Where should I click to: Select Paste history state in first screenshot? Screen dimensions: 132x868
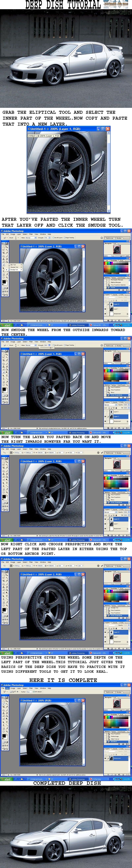point(117,287)
